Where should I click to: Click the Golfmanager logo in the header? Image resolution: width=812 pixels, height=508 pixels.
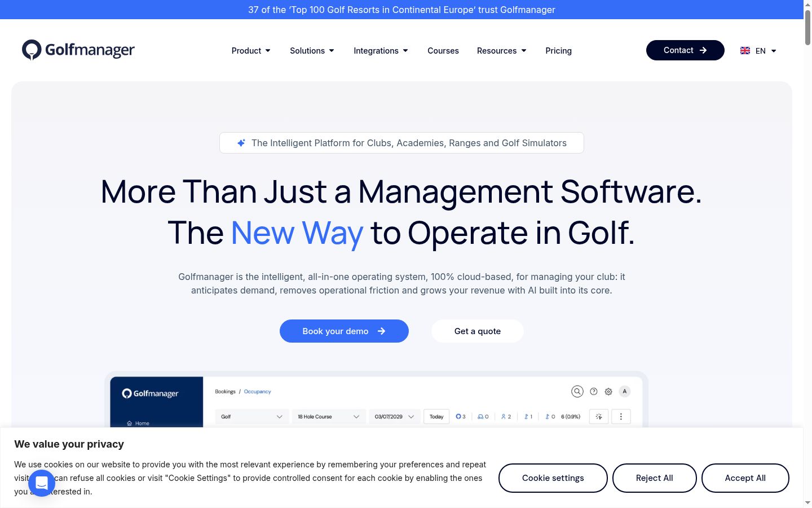pos(78,50)
